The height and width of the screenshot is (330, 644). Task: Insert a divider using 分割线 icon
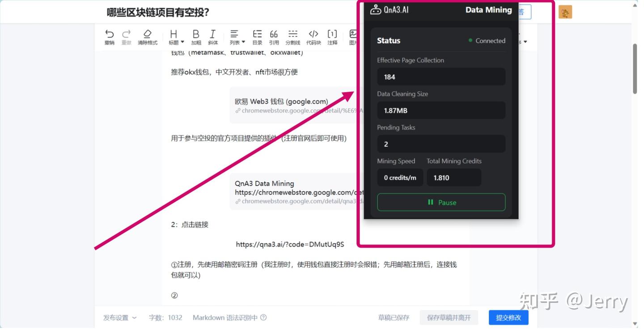pos(293,37)
